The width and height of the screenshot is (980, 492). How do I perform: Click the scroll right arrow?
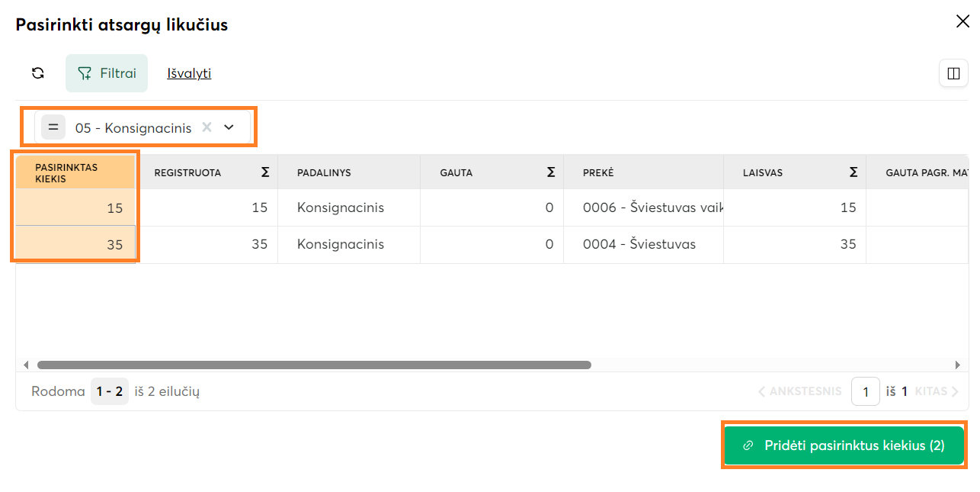tap(958, 365)
